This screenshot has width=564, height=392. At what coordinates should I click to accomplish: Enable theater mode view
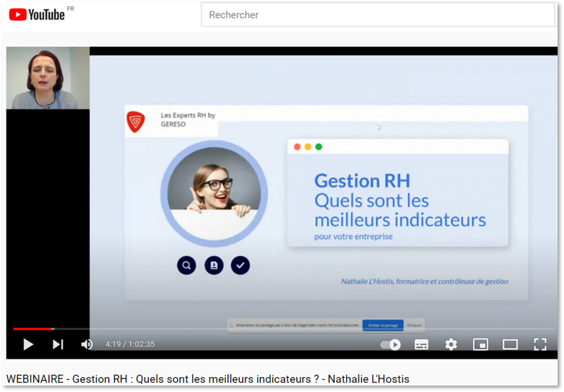[x=510, y=344]
